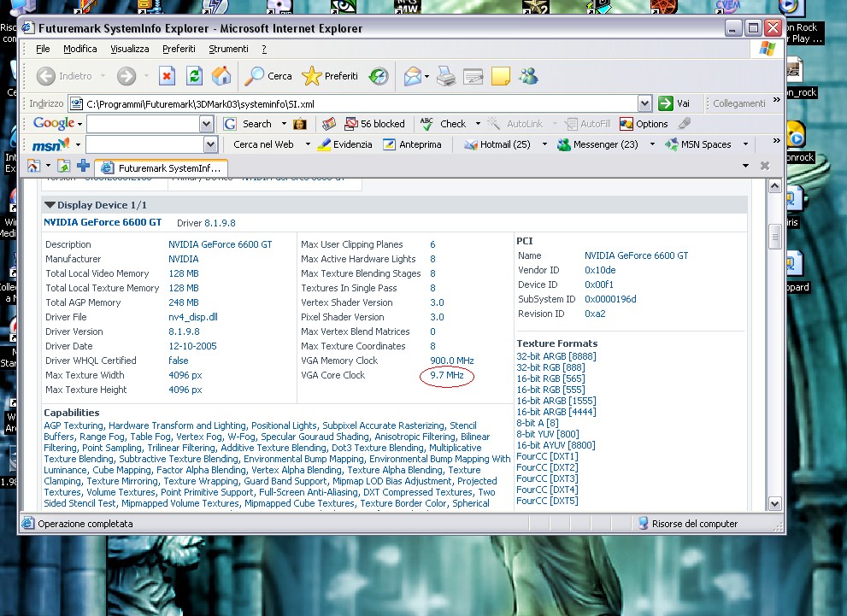Click the Edit page icon next to printer

click(x=473, y=76)
